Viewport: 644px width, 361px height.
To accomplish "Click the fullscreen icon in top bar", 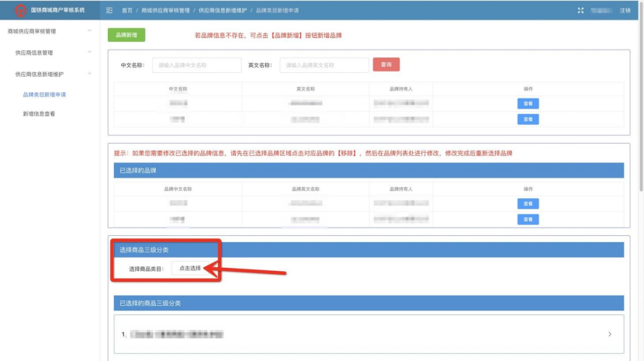I will tap(580, 10).
